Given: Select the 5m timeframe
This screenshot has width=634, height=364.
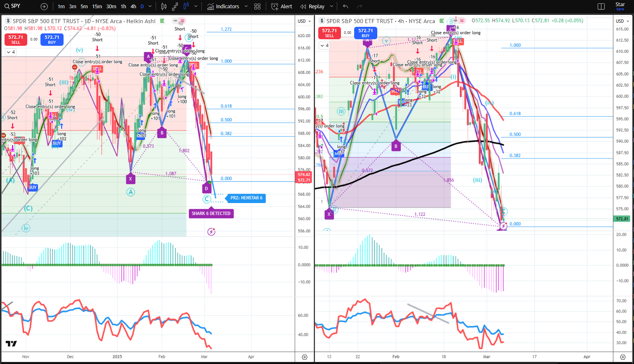Looking at the screenshot, I should (x=84, y=7).
